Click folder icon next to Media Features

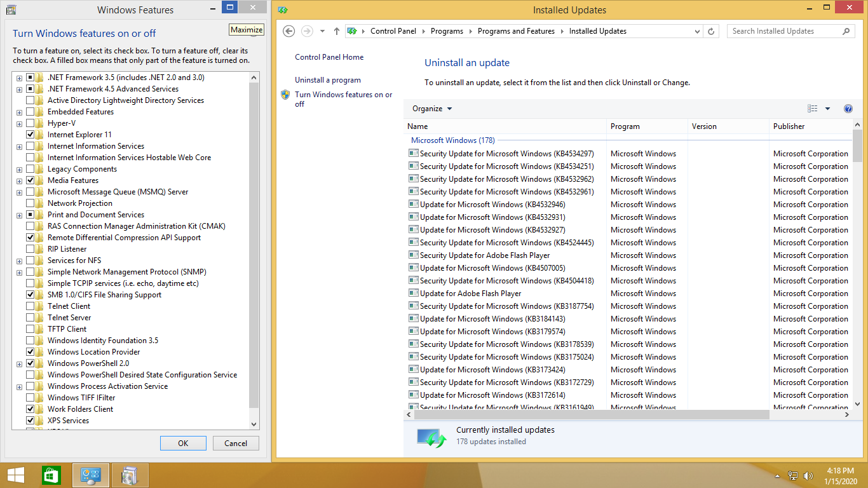[40, 180]
